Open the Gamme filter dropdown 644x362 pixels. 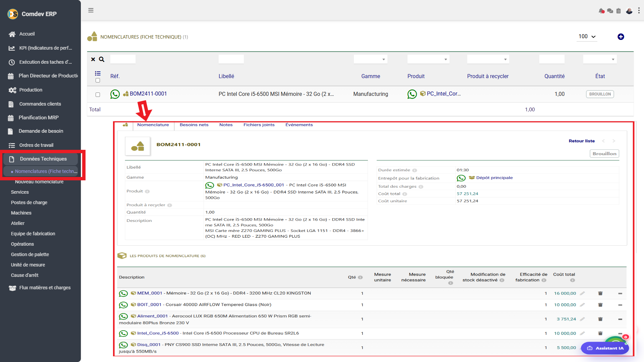(371, 59)
